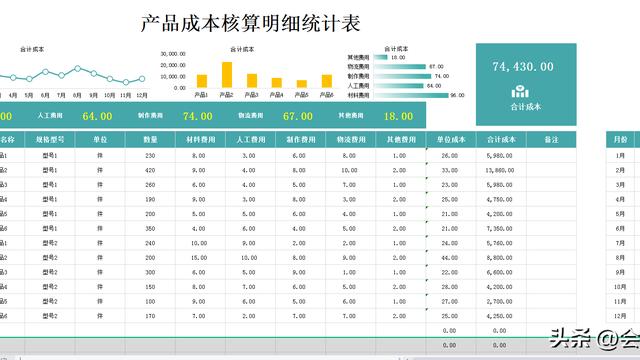Click the quantity cell 420
Viewport: 640px width, 360px height.
coord(150,170)
